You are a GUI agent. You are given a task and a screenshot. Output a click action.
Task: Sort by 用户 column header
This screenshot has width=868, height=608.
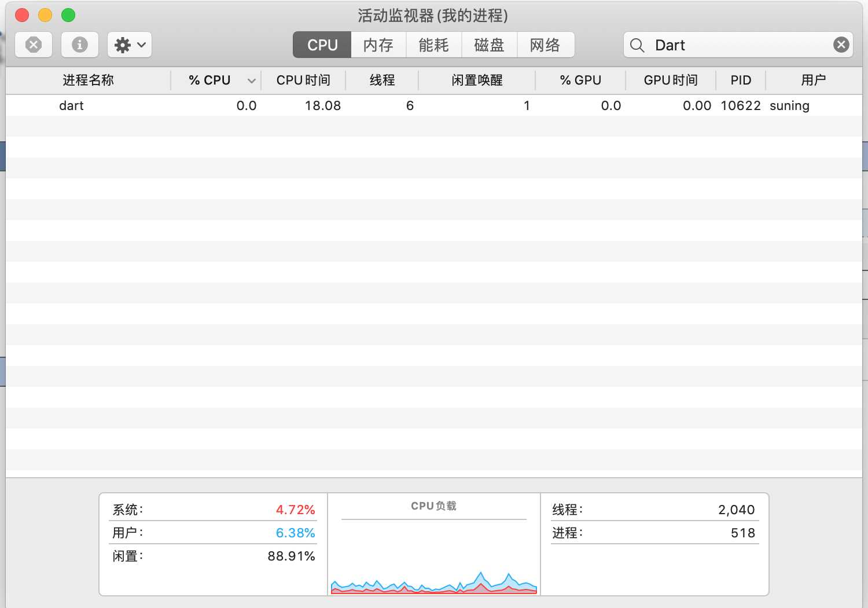pos(814,80)
